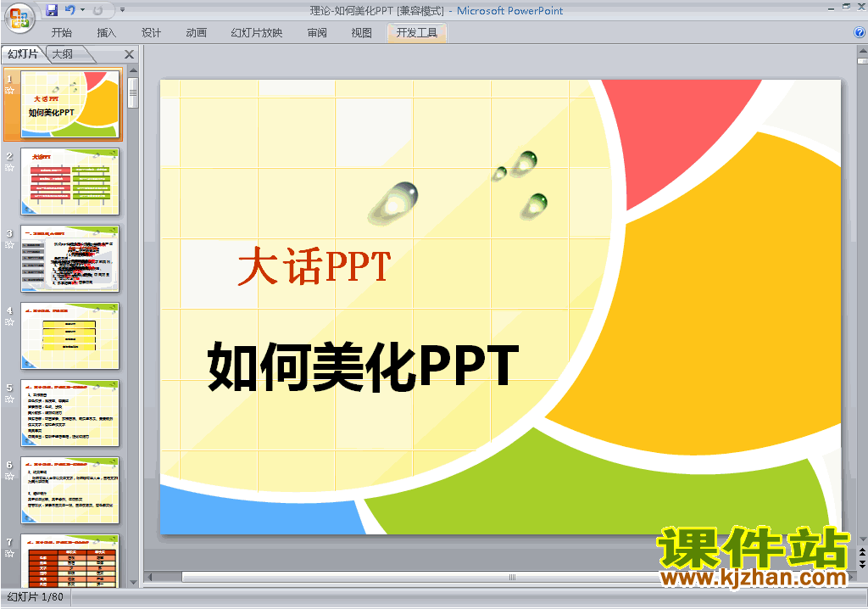This screenshot has height=609, width=868.
Task: Click the thumbnail pane scroll-down arrow
Action: 133,583
